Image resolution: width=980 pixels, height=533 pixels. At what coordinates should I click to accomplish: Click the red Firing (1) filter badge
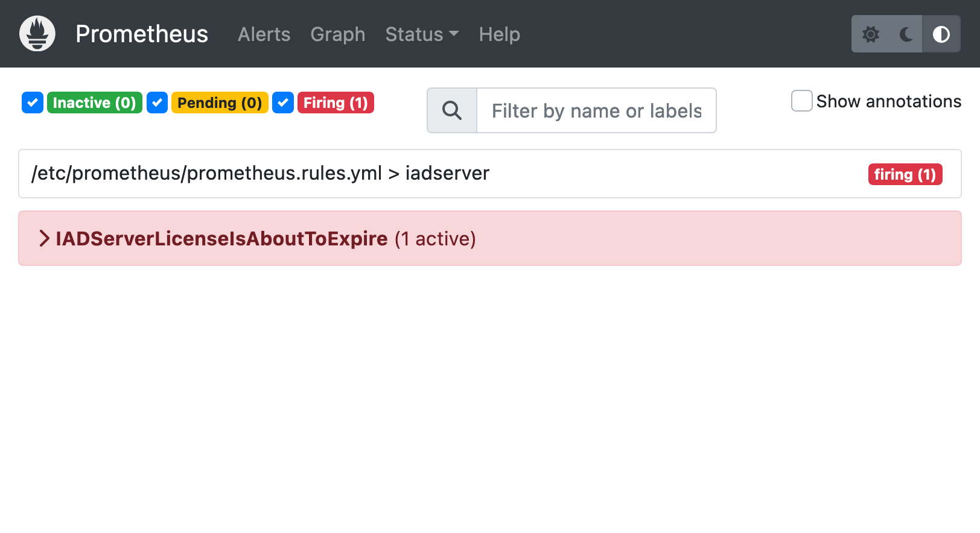(336, 102)
